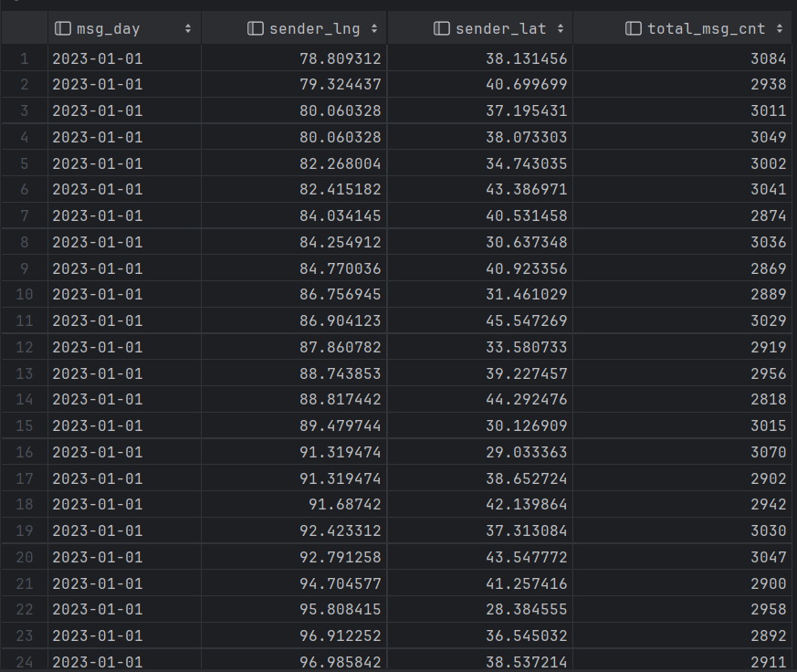Select entire row number 1
Viewport: 797px width, 672px height.
24,58
